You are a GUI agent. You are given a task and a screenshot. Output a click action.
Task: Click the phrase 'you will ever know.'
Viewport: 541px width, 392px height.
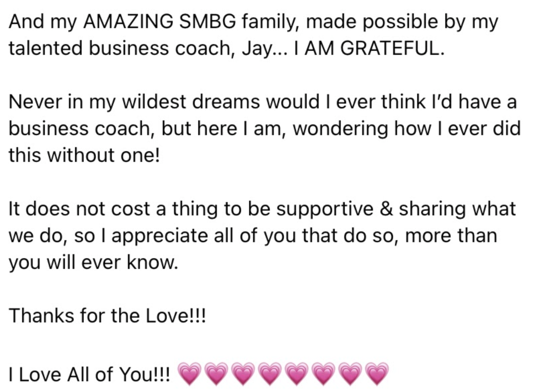[93, 263]
